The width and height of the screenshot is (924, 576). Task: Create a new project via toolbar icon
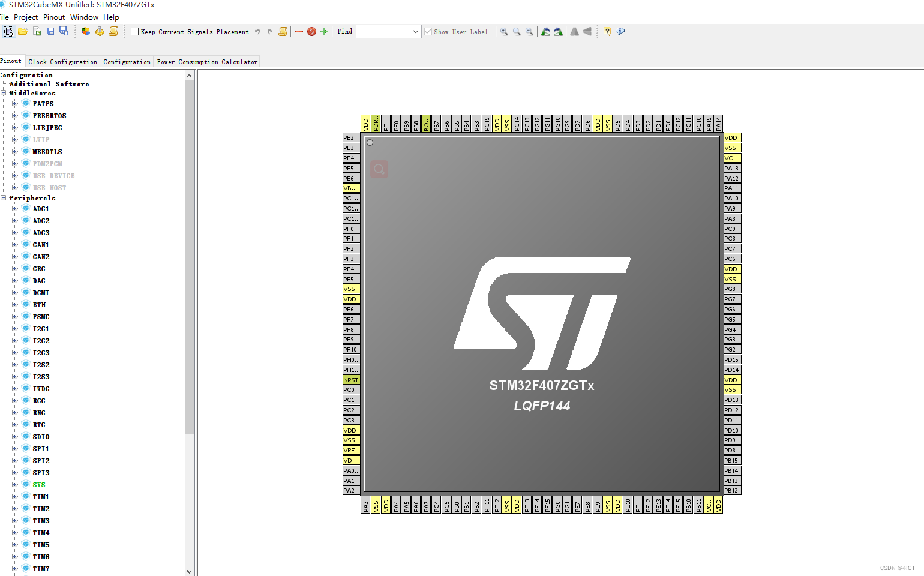point(9,31)
